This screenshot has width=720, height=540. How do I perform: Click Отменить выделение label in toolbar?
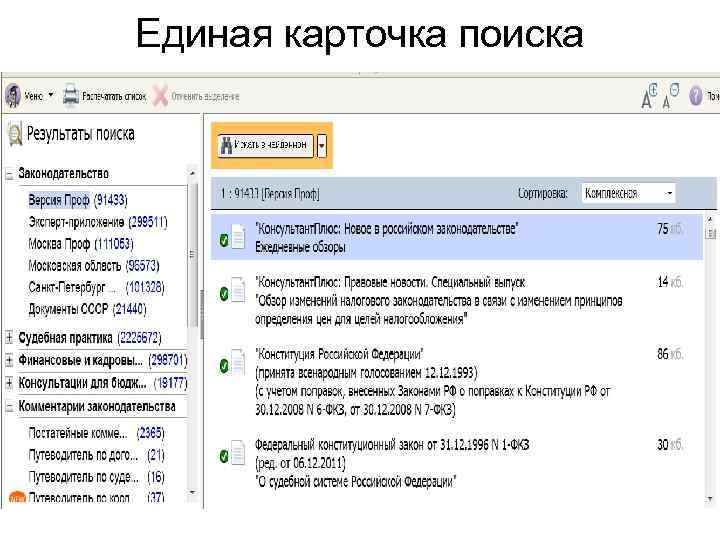[205, 96]
